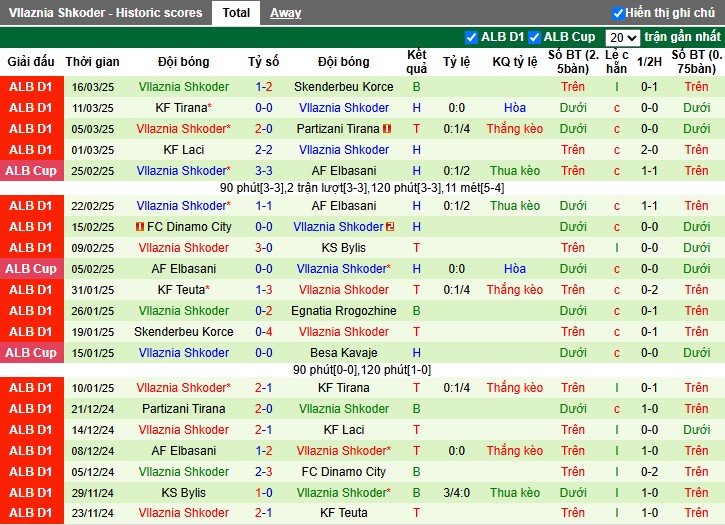The width and height of the screenshot is (725, 525).
Task: Click KF Laci on the 14/12/24 row
Action: tap(344, 430)
